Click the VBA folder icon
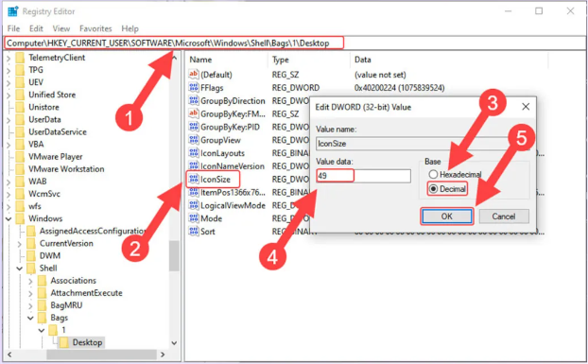 pos(20,145)
